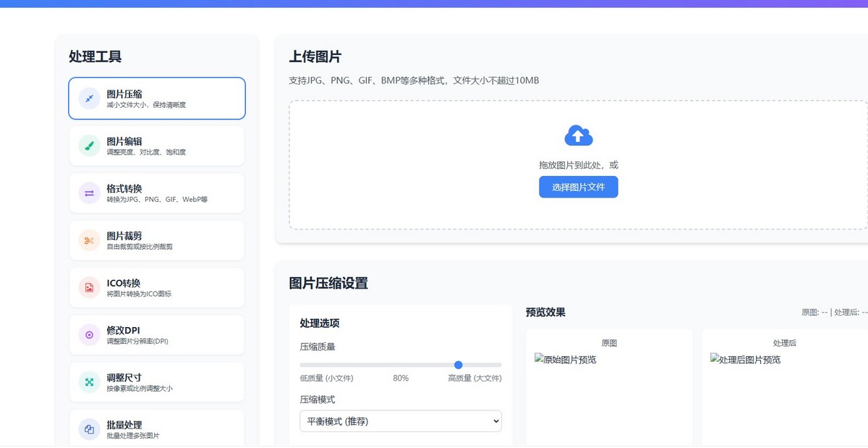Go to 修改DPI tool label
This screenshot has height=448, width=868.
pos(124,331)
